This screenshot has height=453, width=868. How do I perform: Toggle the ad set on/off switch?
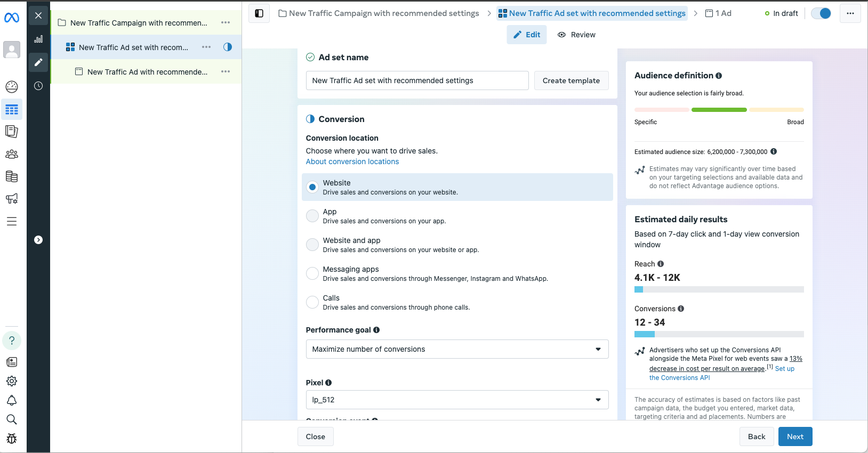tap(821, 13)
